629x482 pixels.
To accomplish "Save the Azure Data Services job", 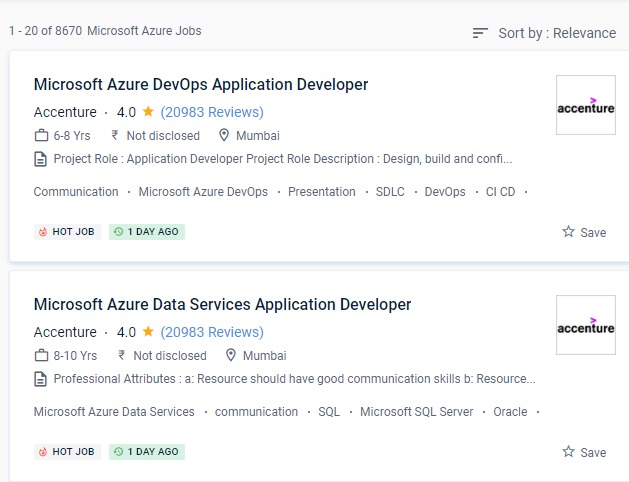I will pos(583,452).
